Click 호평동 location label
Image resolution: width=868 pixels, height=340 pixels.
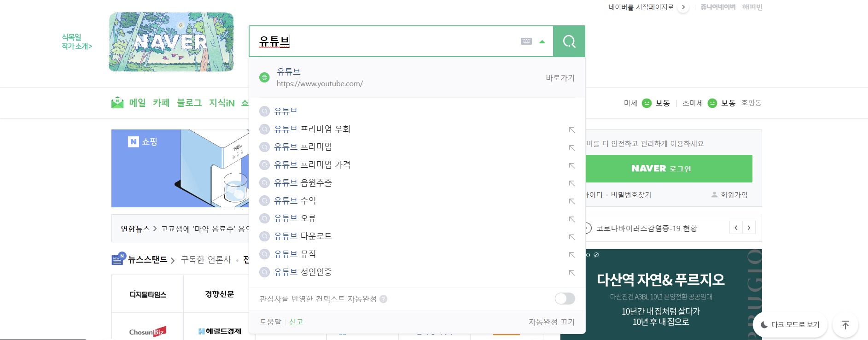point(751,103)
